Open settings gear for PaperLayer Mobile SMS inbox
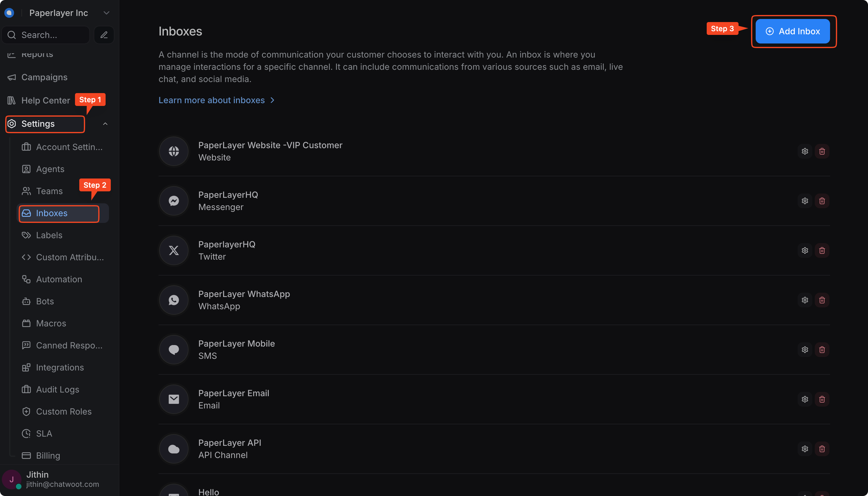The width and height of the screenshot is (868, 496). point(805,350)
